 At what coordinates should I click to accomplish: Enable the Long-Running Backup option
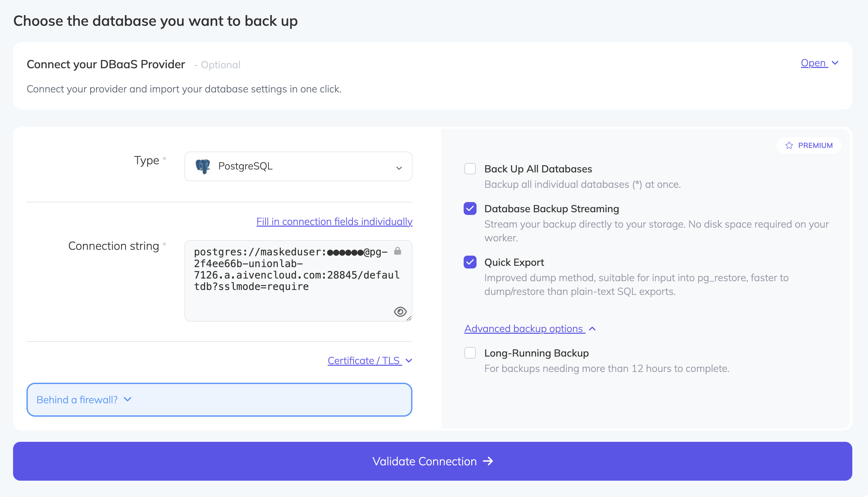[x=470, y=353]
